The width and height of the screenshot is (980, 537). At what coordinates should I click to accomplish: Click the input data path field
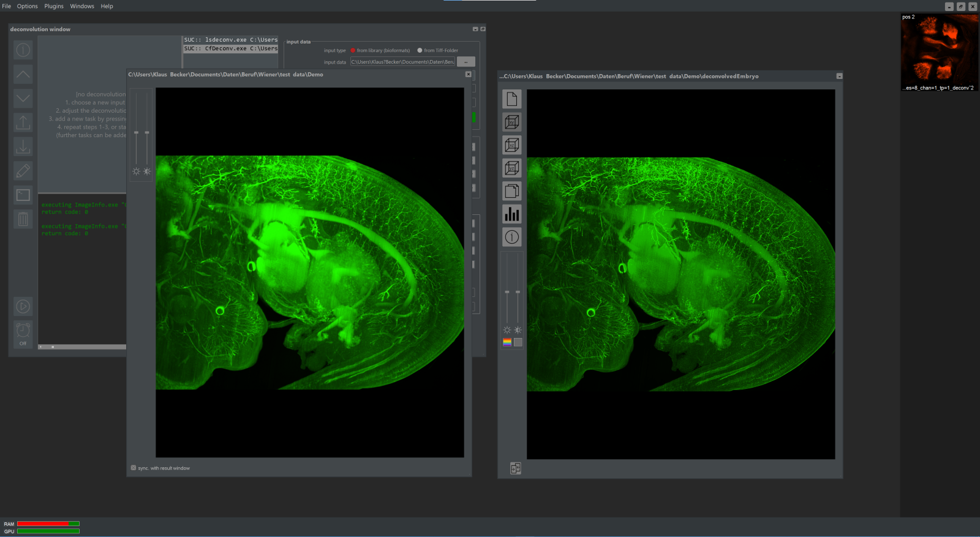point(402,62)
